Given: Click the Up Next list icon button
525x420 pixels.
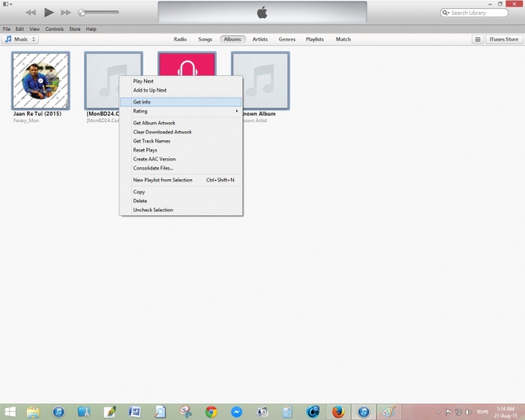Looking at the screenshot, I should (478, 40).
